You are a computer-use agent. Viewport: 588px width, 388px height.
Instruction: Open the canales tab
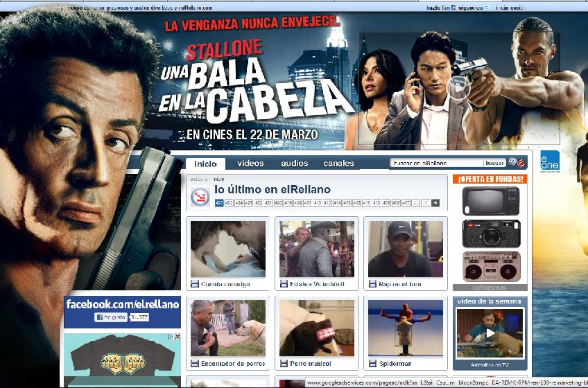338,163
